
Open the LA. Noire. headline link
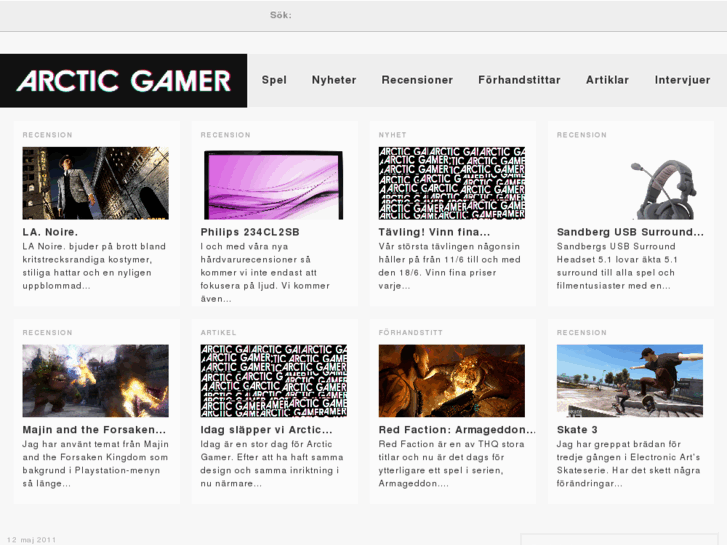pos(50,232)
